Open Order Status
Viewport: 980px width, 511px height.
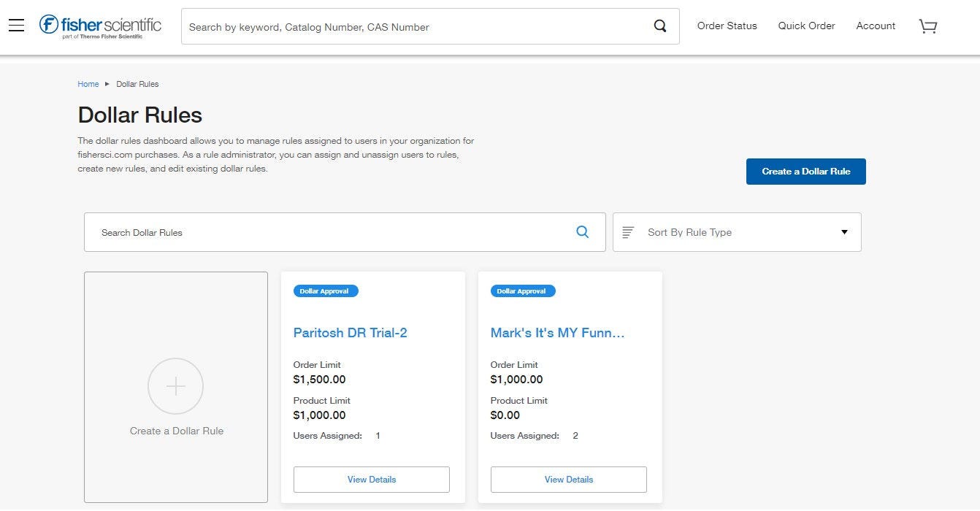(727, 26)
